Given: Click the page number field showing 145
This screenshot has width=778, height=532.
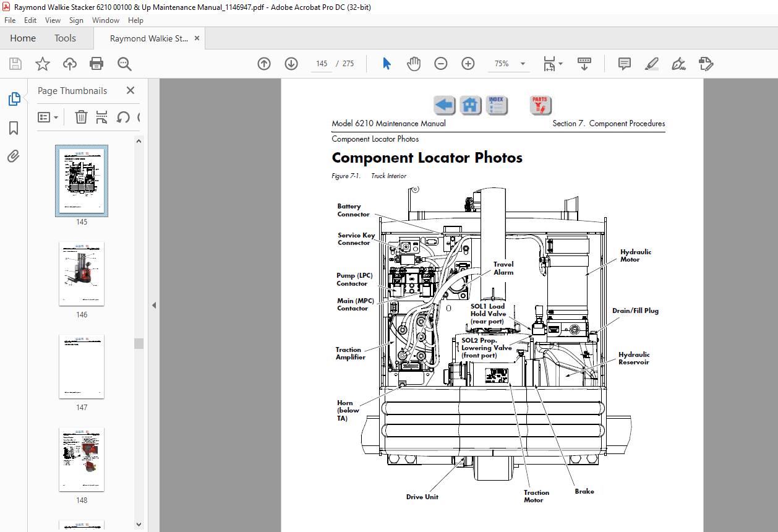Looking at the screenshot, I should click(322, 64).
